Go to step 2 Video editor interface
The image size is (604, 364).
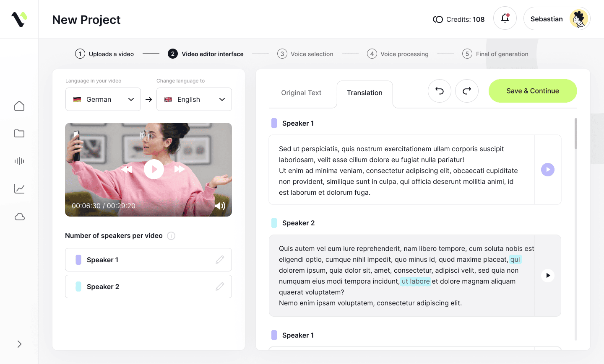click(x=206, y=54)
